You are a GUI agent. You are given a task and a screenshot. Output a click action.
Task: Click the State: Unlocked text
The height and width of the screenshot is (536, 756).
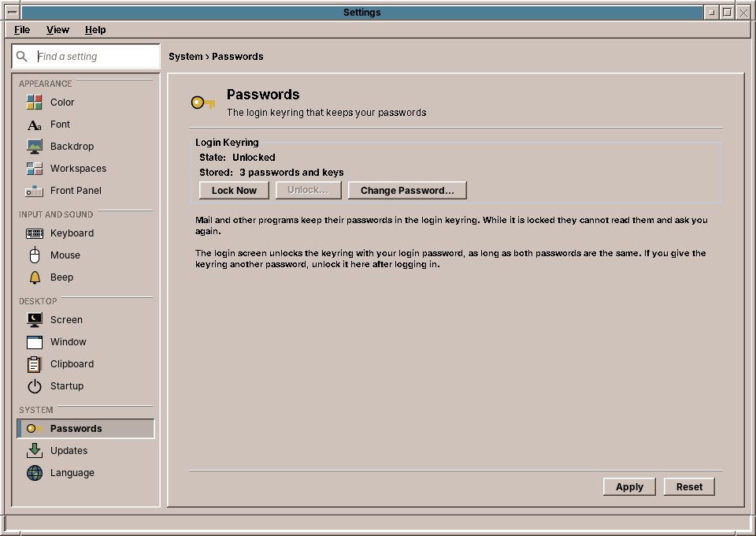(237, 158)
